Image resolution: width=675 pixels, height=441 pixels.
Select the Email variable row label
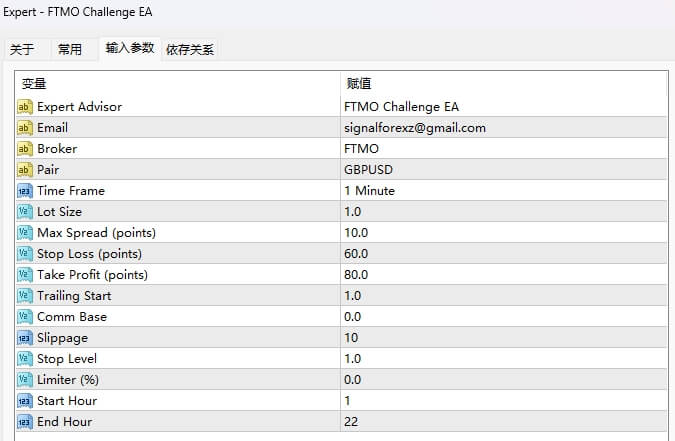53,127
